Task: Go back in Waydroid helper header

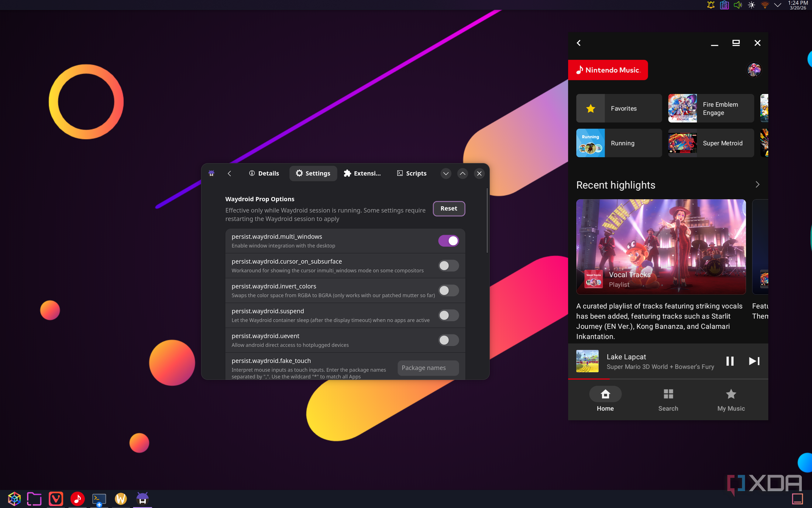Action: tap(229, 173)
